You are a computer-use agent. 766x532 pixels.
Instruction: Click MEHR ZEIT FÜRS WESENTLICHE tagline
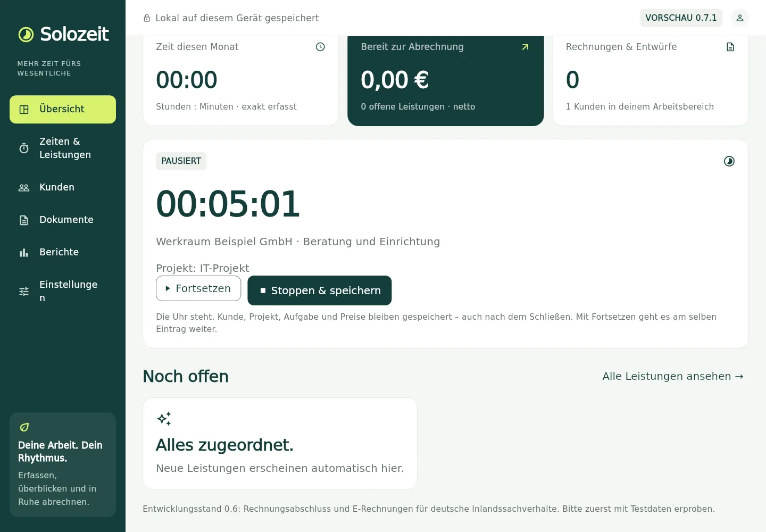pyautogui.click(x=49, y=69)
